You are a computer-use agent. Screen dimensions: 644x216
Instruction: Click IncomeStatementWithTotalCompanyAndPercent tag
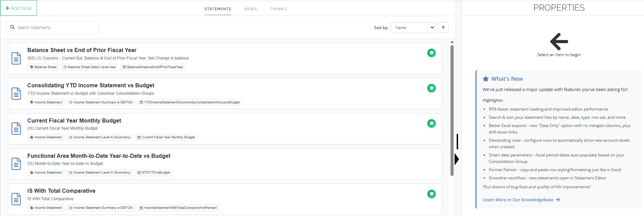178,208
